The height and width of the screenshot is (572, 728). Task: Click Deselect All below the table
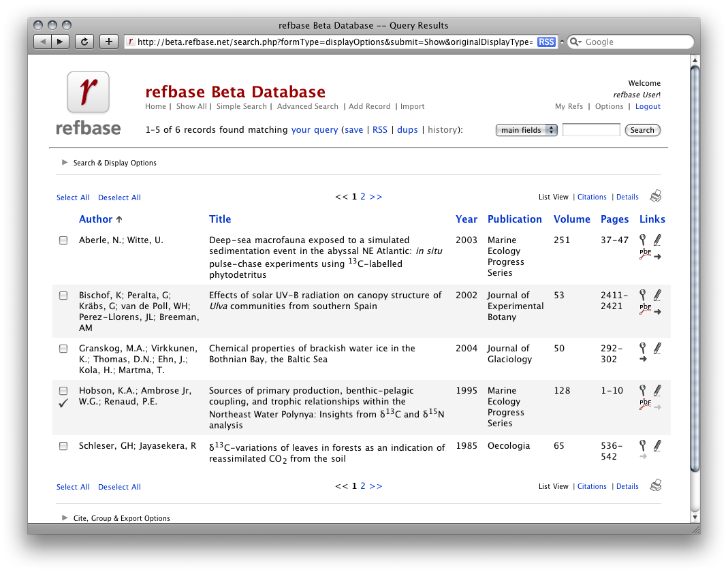pyautogui.click(x=119, y=487)
